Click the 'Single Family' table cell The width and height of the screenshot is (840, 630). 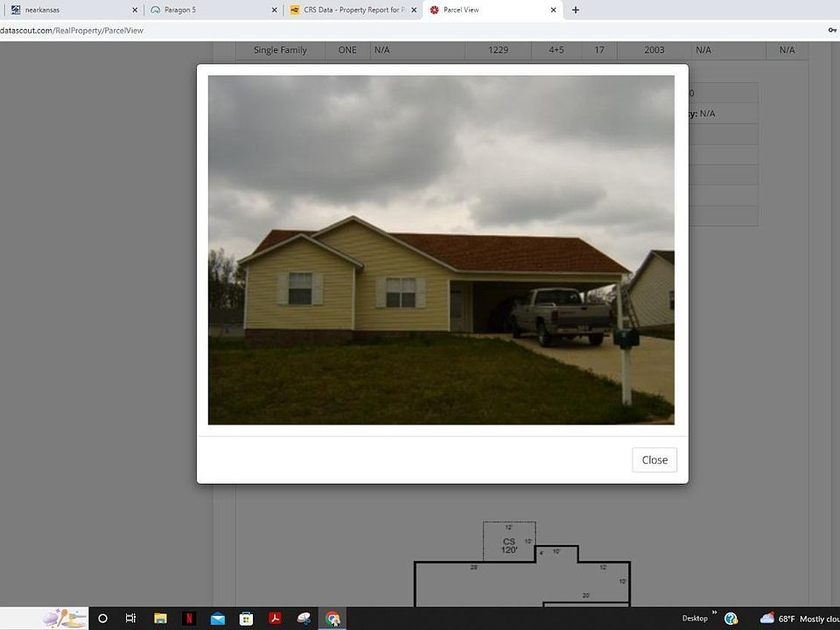(x=280, y=50)
